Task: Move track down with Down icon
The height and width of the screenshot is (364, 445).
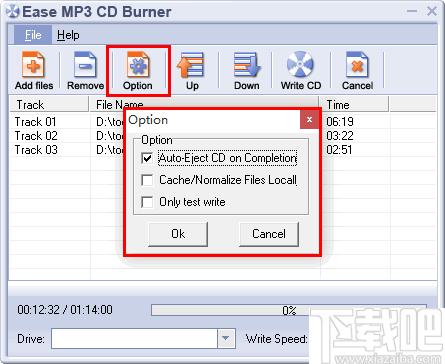Action: (x=247, y=71)
